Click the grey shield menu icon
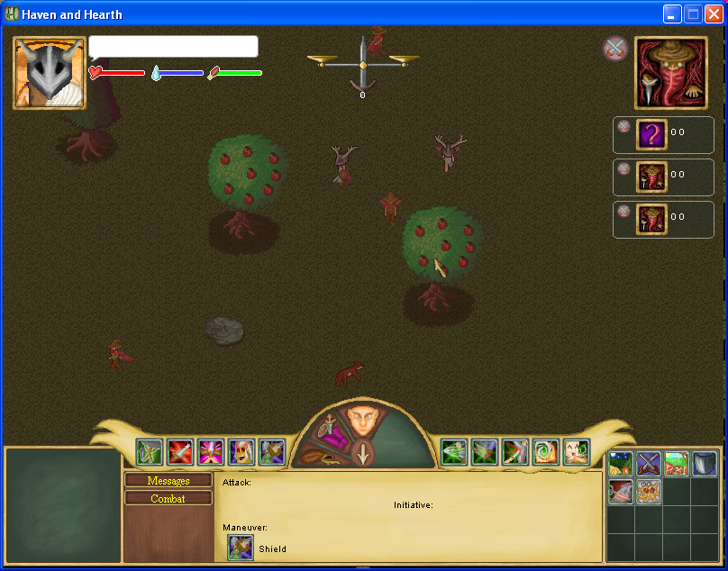Image resolution: width=728 pixels, height=571 pixels. [x=704, y=464]
